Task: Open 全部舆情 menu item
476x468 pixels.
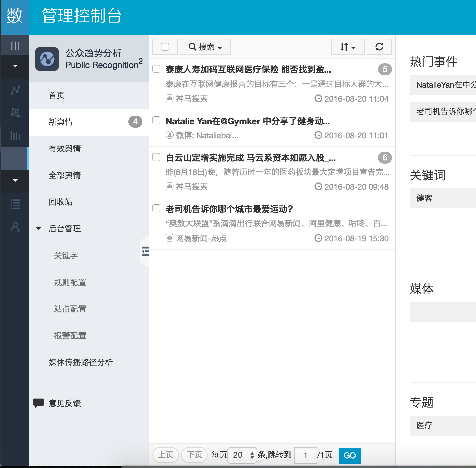Action: (x=89, y=175)
